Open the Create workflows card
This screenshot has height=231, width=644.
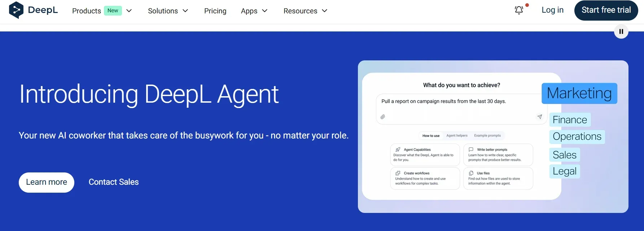(425, 178)
